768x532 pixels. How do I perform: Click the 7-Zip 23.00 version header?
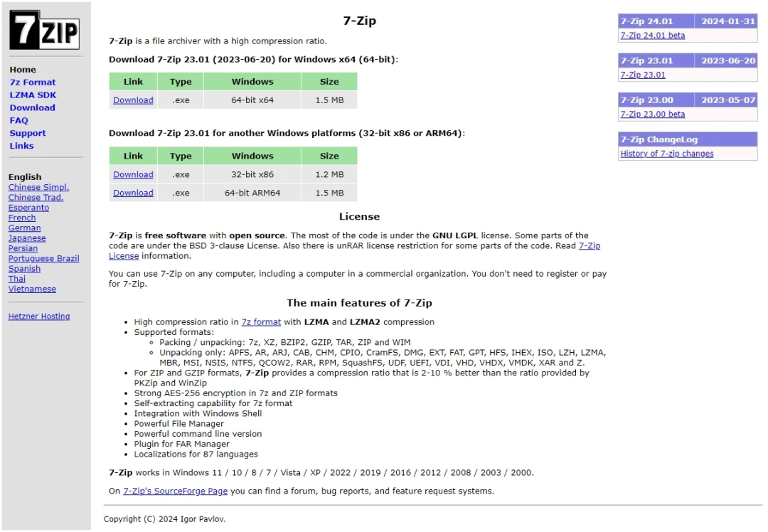pos(656,100)
